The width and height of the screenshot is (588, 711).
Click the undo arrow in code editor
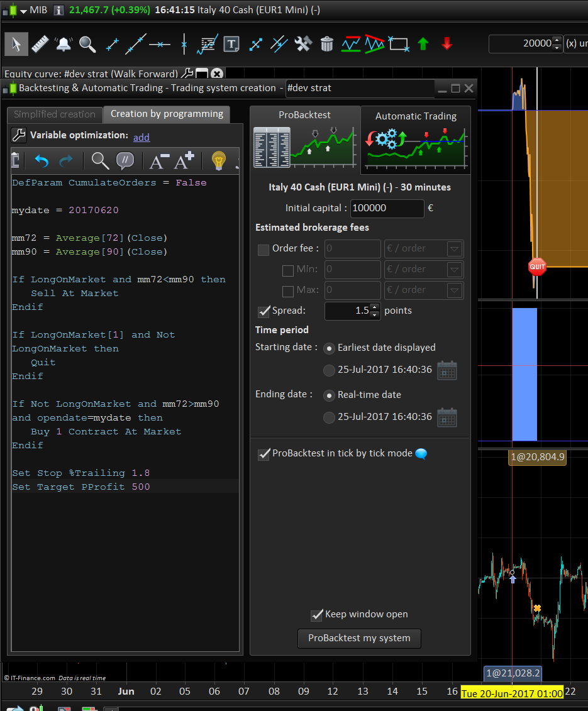pos(42,161)
